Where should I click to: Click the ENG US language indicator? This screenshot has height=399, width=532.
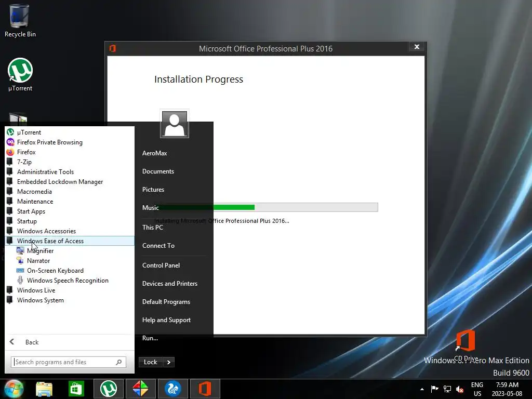477,389
